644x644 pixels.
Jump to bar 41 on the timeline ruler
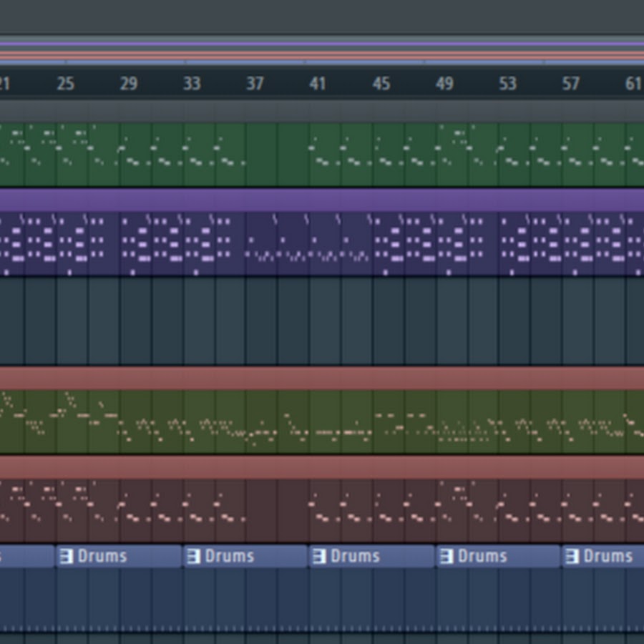click(x=318, y=84)
